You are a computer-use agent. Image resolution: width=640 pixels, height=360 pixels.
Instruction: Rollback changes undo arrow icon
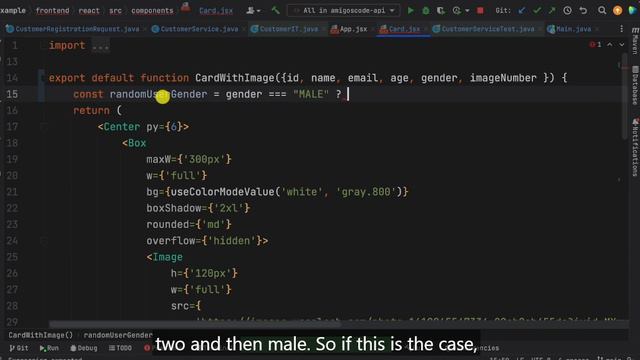[583, 11]
